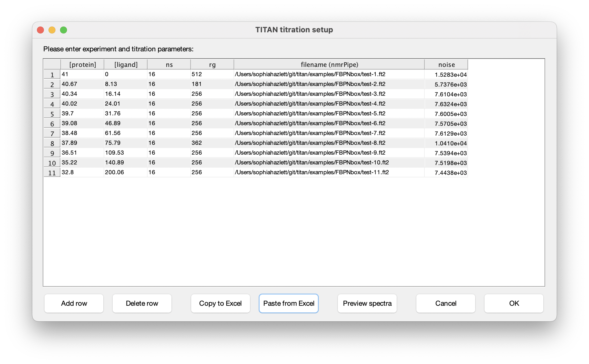Select ligand cell with value 109.53
The height and width of the screenshot is (364, 589).
pos(126,153)
